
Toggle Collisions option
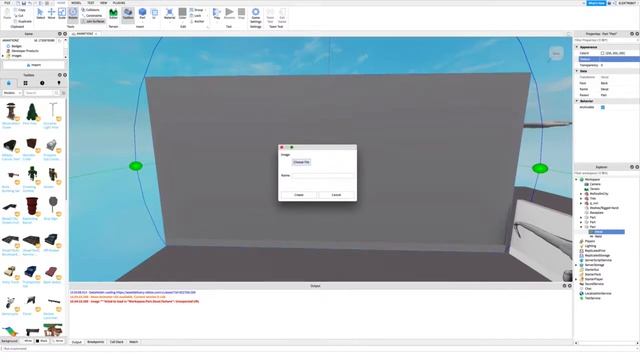pyautogui.click(x=91, y=10)
